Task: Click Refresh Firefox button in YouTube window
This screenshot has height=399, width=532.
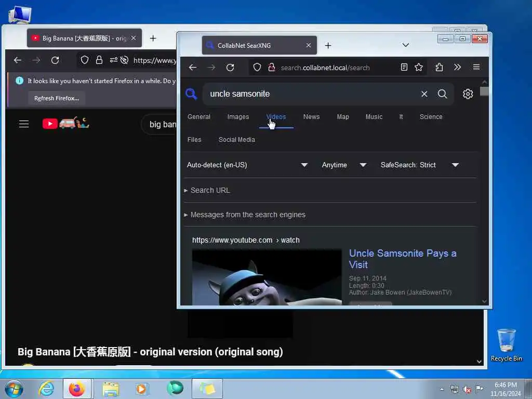Action: coord(56,98)
